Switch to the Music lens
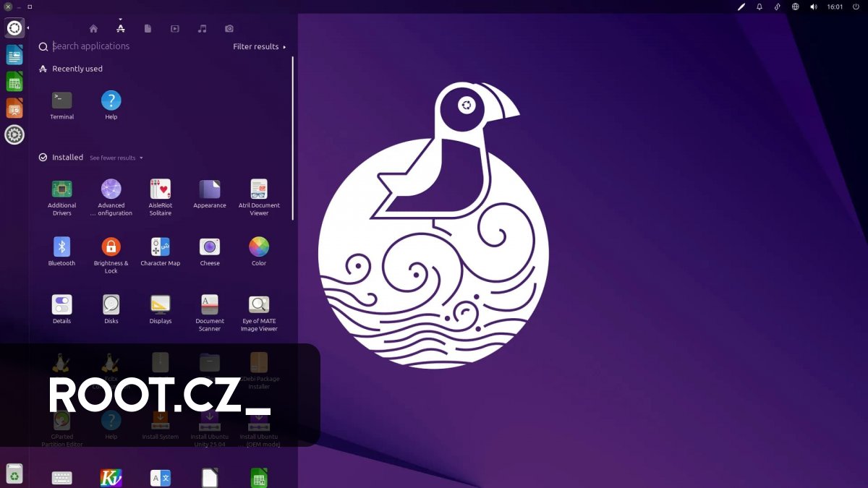Screen dimensions: 868x488 (x=202, y=29)
